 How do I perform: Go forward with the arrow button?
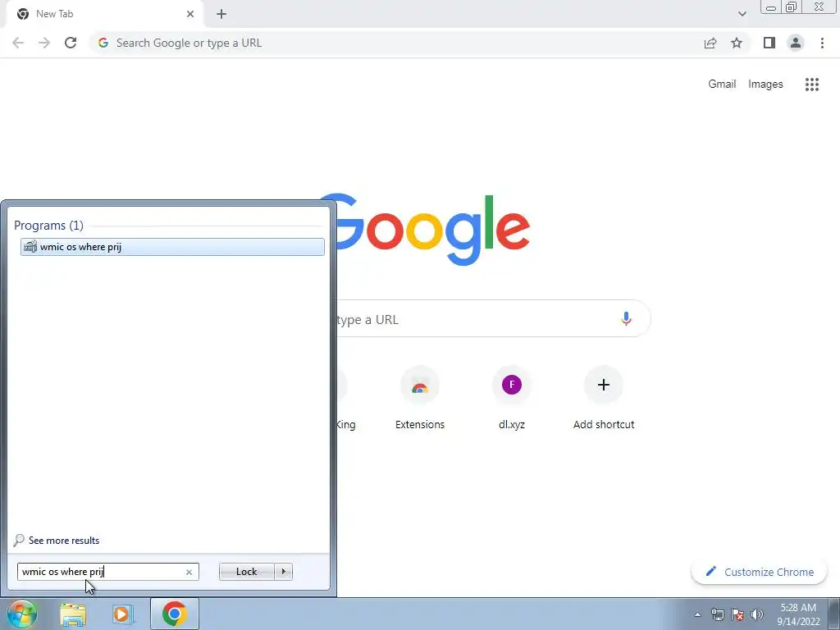[x=44, y=43]
